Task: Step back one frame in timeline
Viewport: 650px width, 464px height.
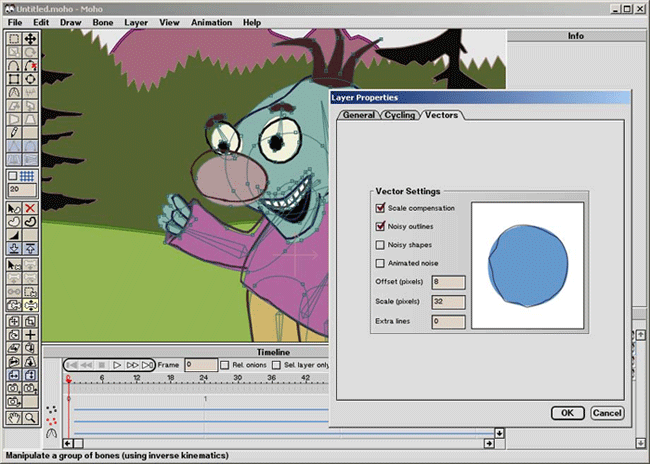Action: coord(86,365)
